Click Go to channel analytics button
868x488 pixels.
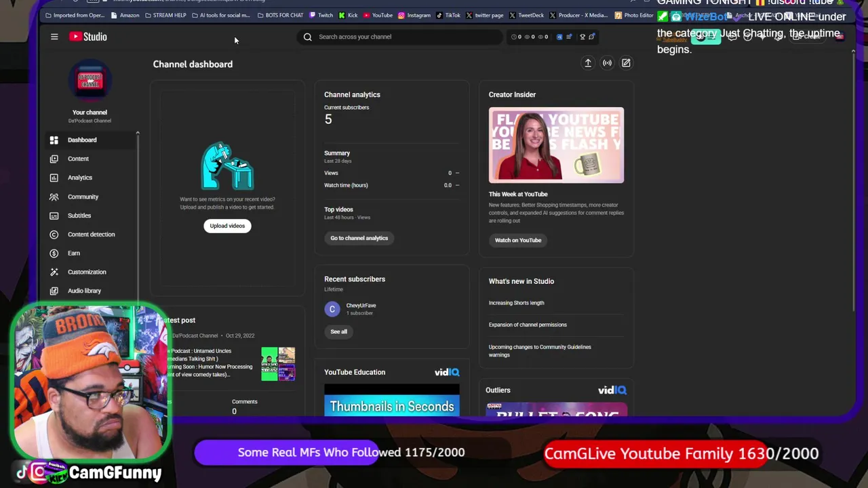click(x=359, y=238)
